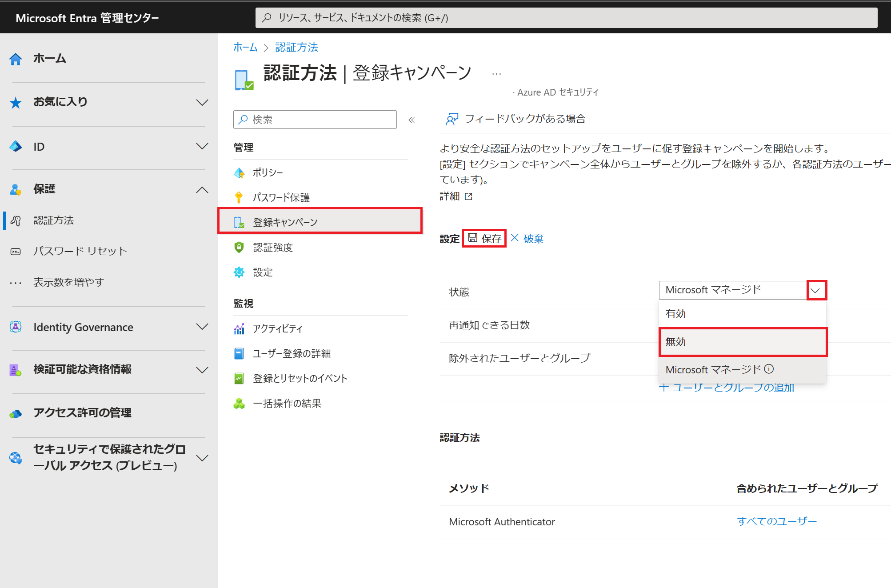This screenshot has height=588, width=891.
Task: Click the info icon beside Microsoft マネージド option
Action: pyautogui.click(x=769, y=369)
